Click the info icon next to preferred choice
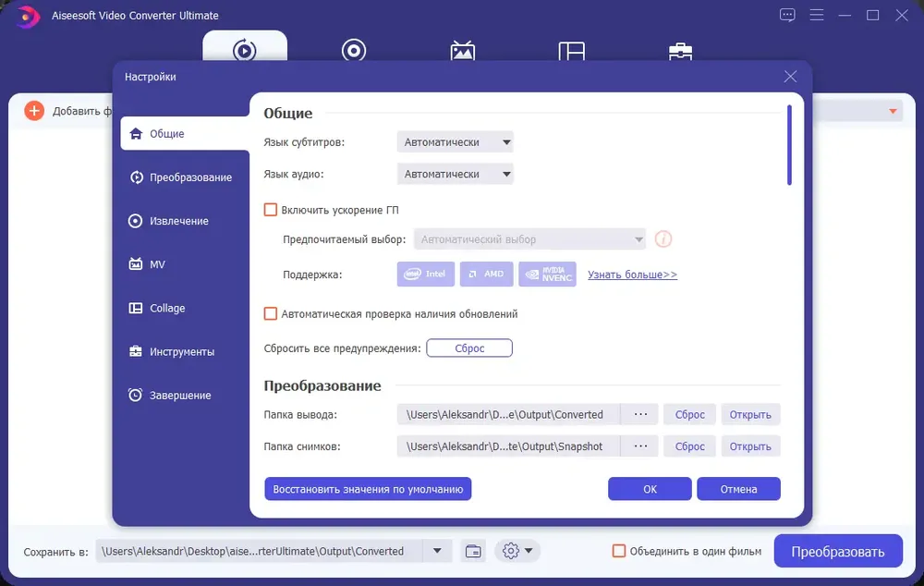This screenshot has width=924, height=586. click(663, 239)
